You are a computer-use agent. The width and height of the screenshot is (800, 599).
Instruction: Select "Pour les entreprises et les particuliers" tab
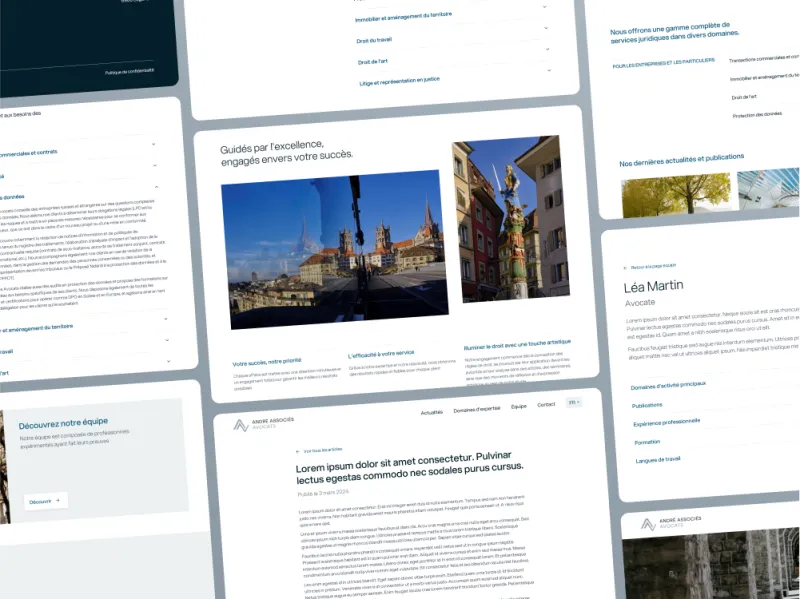point(663,63)
